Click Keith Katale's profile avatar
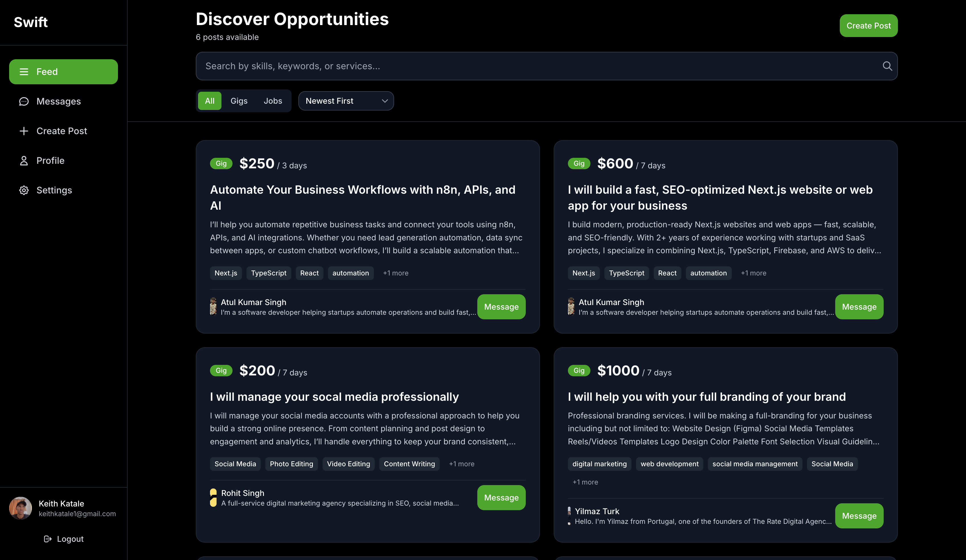Viewport: 966px width, 560px height. pos(20,508)
